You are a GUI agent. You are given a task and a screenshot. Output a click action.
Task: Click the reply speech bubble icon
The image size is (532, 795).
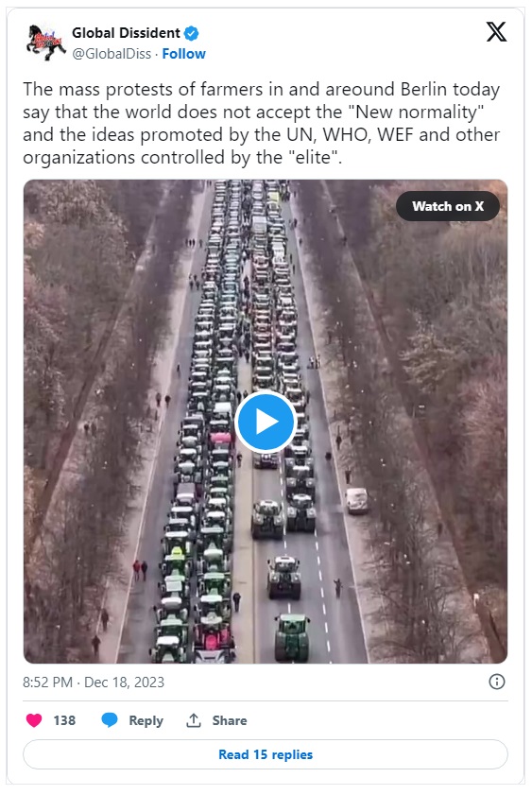pos(110,720)
